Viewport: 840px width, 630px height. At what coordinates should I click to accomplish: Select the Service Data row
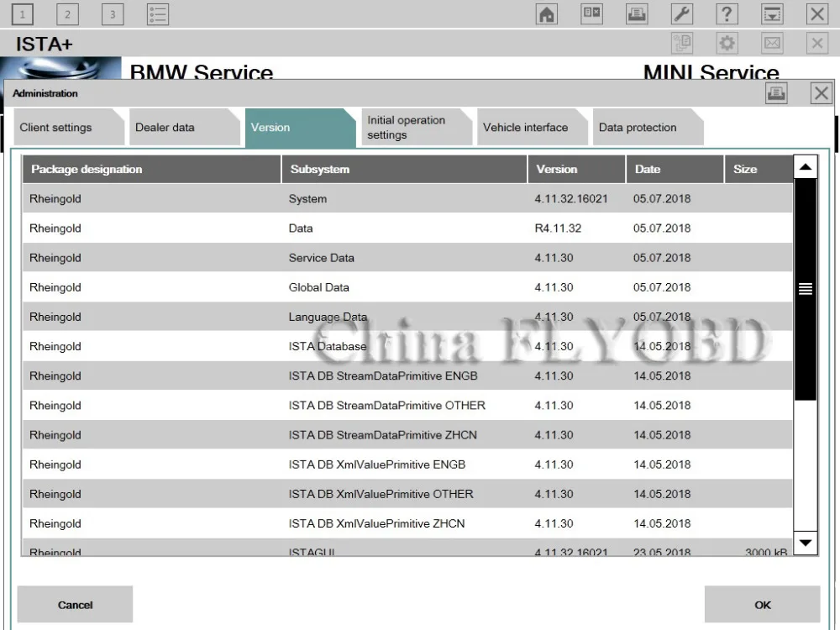[407, 258]
